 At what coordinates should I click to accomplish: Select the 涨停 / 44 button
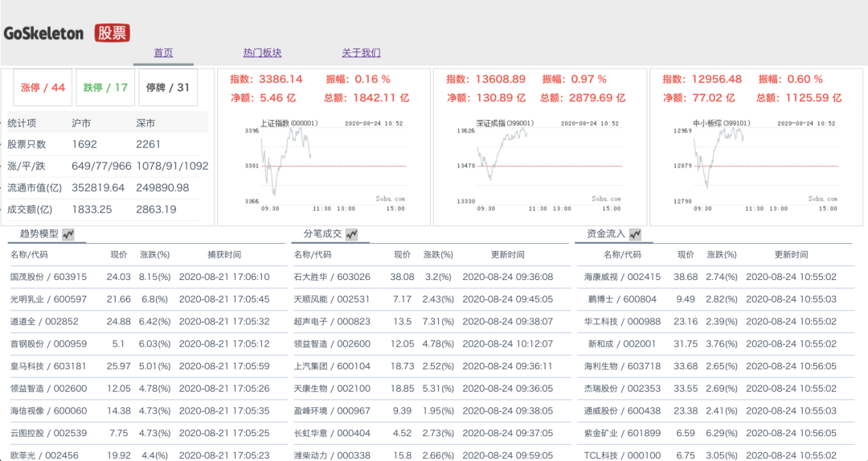[43, 88]
